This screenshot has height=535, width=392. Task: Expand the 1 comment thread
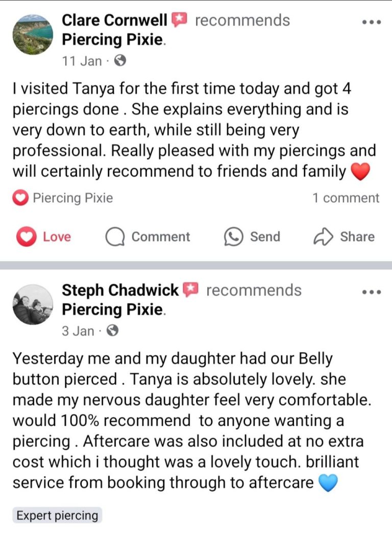[346, 198]
